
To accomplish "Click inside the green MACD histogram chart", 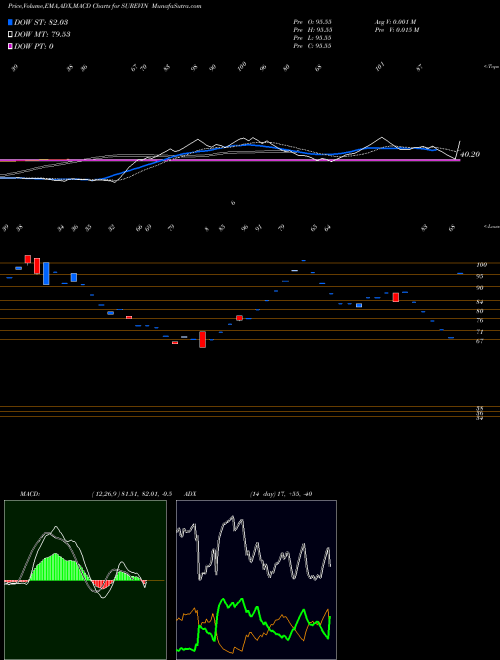I will pos(85,580).
